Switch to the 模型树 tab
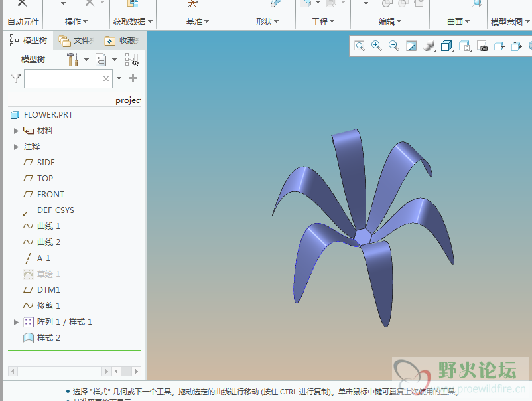Viewport: 532px width, 401px height. (x=29, y=40)
